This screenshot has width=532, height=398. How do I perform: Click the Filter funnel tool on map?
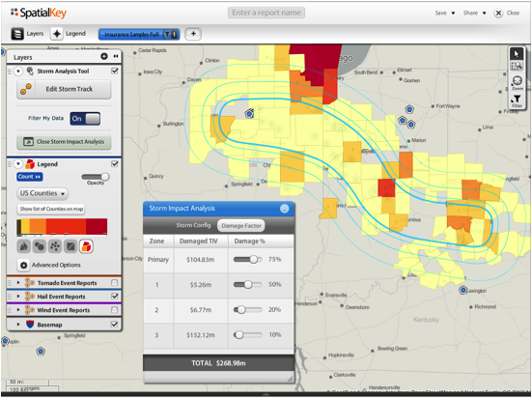click(518, 100)
